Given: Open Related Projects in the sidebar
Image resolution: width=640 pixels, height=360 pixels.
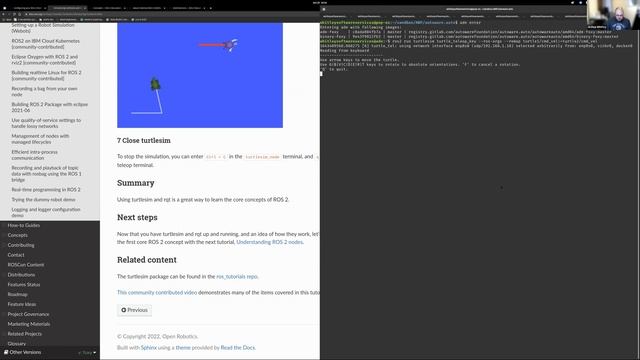Looking at the screenshot, I should [24, 333].
